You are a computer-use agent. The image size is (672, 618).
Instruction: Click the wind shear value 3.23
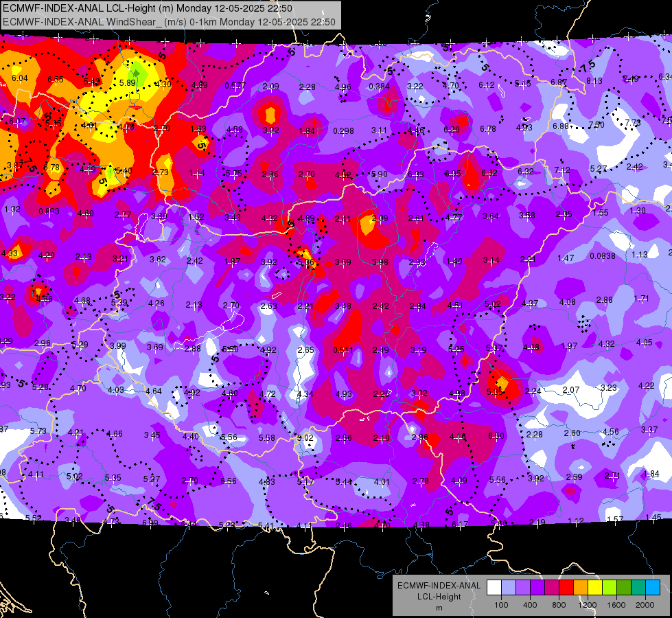[609, 388]
